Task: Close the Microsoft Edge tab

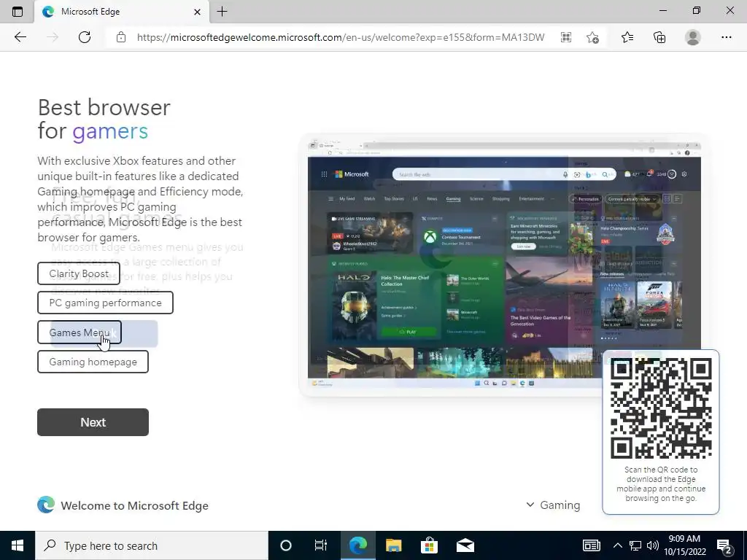Action: click(197, 12)
